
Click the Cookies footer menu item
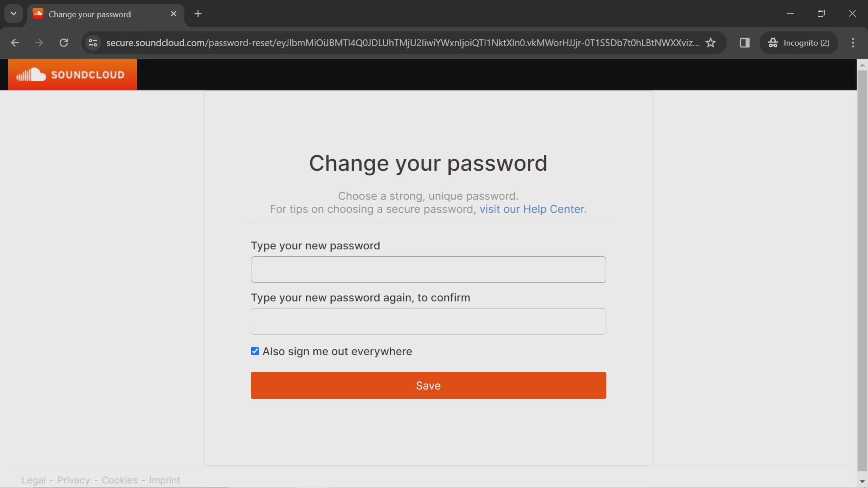(119, 480)
